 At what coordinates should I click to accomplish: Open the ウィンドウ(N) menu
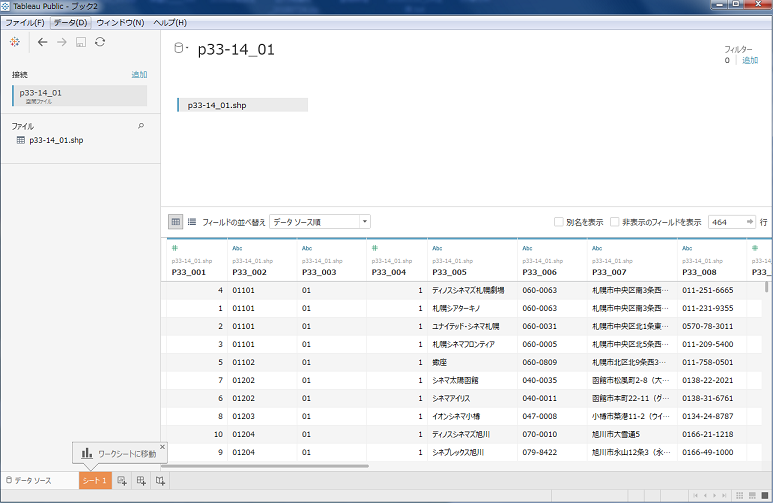120,23
